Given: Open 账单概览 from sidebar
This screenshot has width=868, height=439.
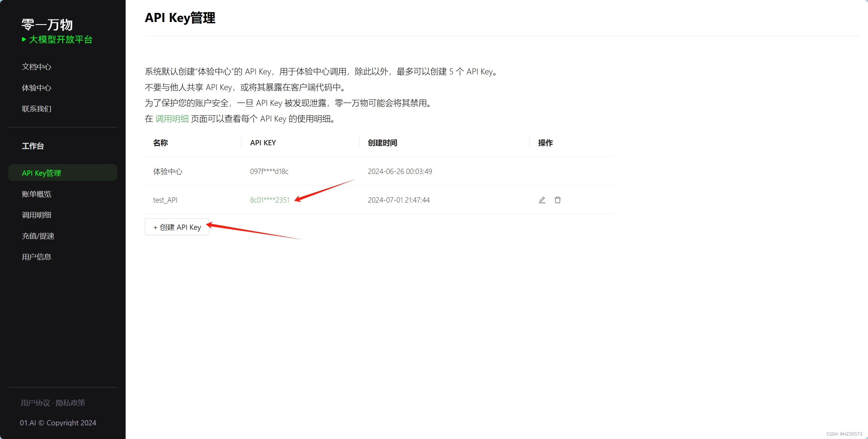Looking at the screenshot, I should 37,194.
